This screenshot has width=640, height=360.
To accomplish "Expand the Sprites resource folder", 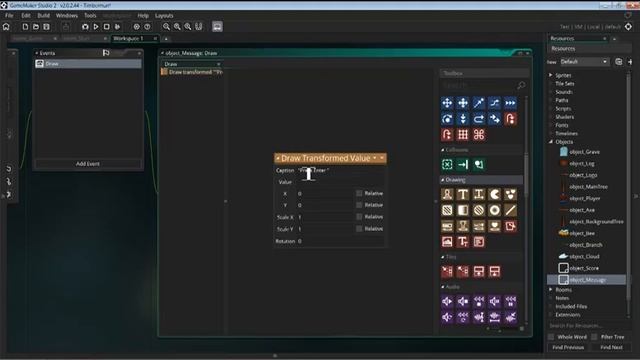I will pyautogui.click(x=551, y=75).
